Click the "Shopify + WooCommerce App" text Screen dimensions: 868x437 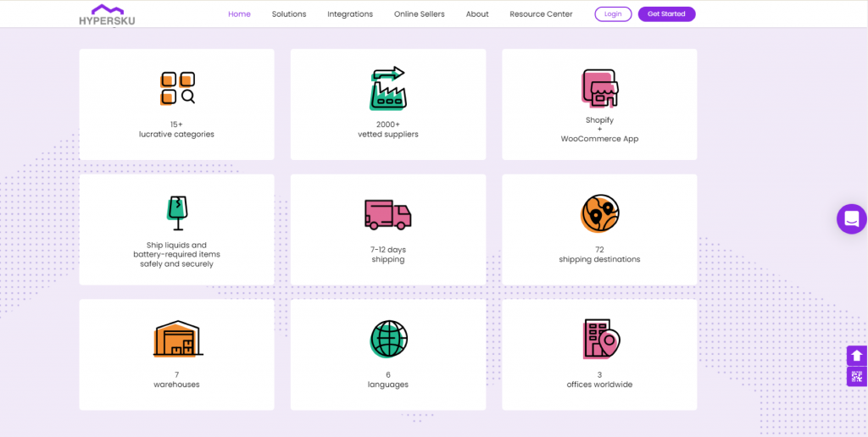coord(599,130)
